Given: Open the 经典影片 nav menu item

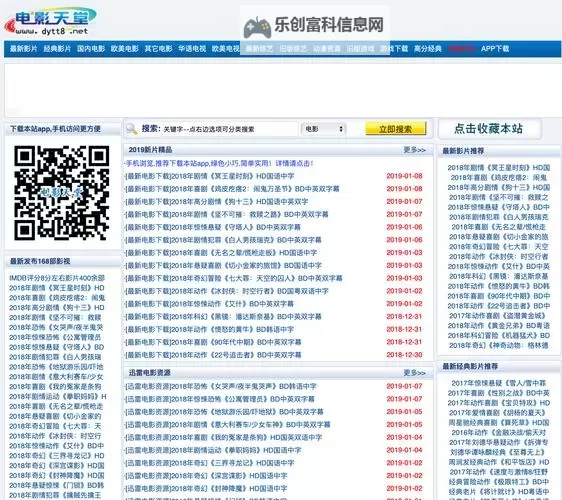Looking at the screenshot, I should (57, 48).
